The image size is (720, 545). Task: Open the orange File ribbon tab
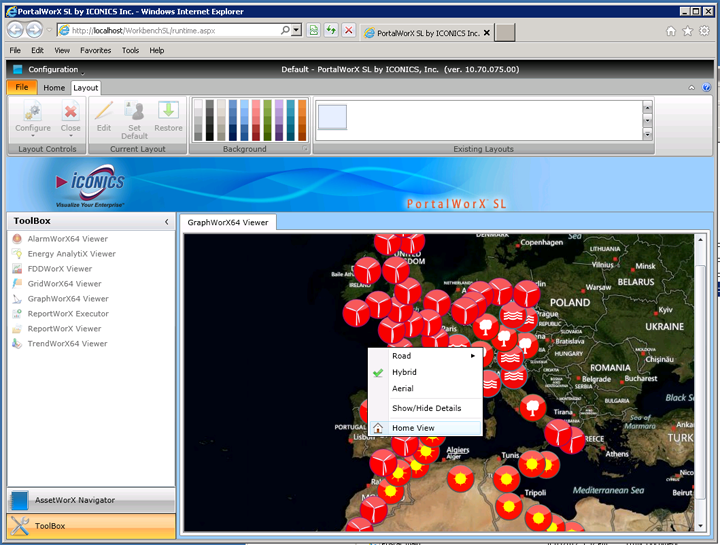pyautogui.click(x=22, y=88)
